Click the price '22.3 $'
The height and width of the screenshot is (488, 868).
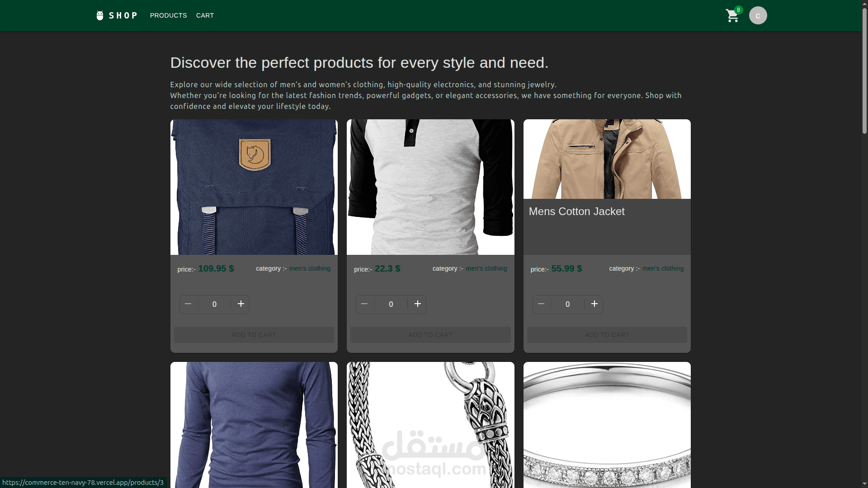click(387, 268)
